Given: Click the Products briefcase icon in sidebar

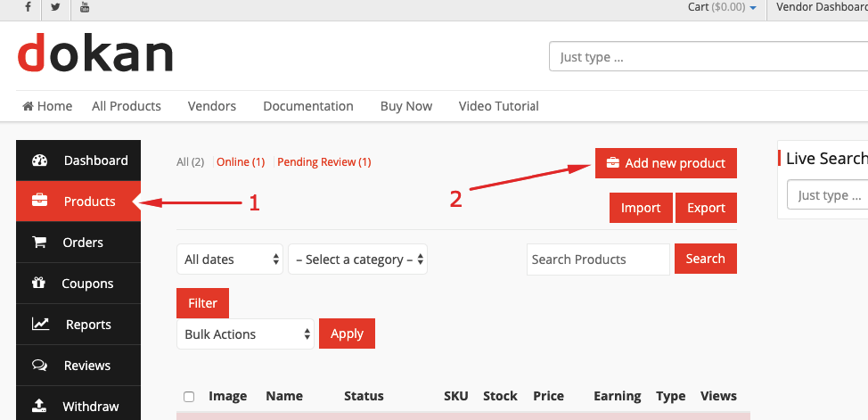Looking at the screenshot, I should pos(39,202).
